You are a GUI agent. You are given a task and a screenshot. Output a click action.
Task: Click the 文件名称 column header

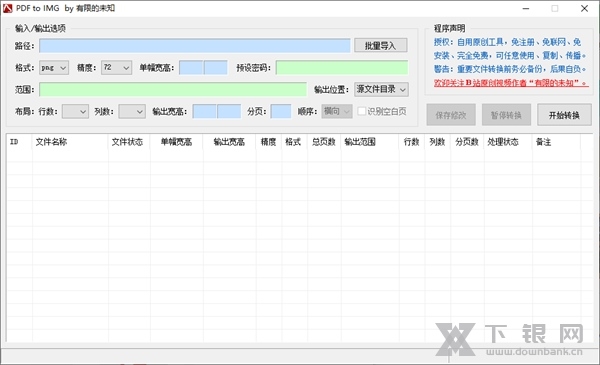[70, 142]
